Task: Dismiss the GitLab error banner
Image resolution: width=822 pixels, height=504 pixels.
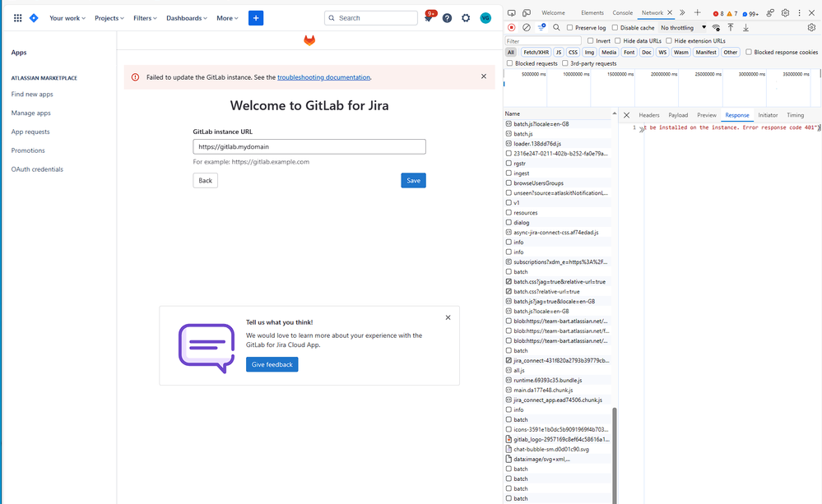Action: tap(483, 76)
